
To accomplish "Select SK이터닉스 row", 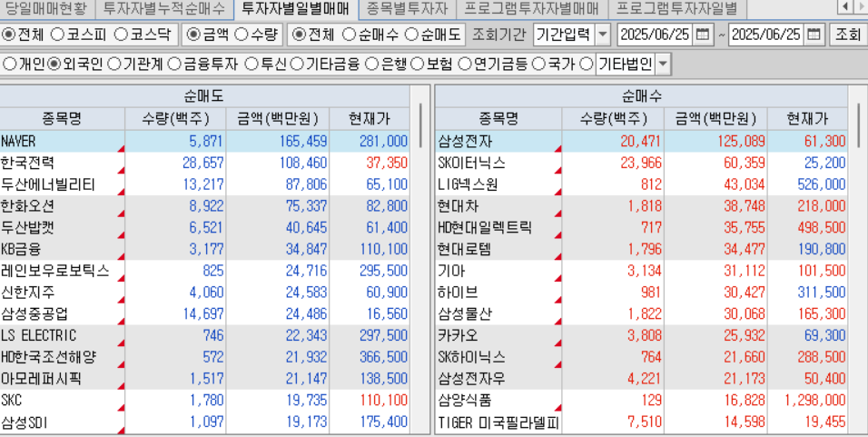I will click(x=641, y=163).
